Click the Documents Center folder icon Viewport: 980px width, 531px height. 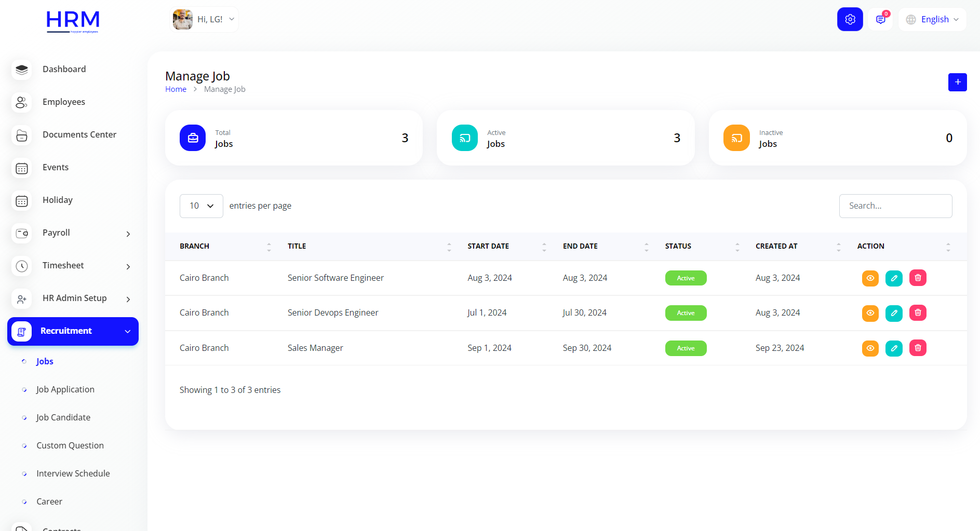22,135
